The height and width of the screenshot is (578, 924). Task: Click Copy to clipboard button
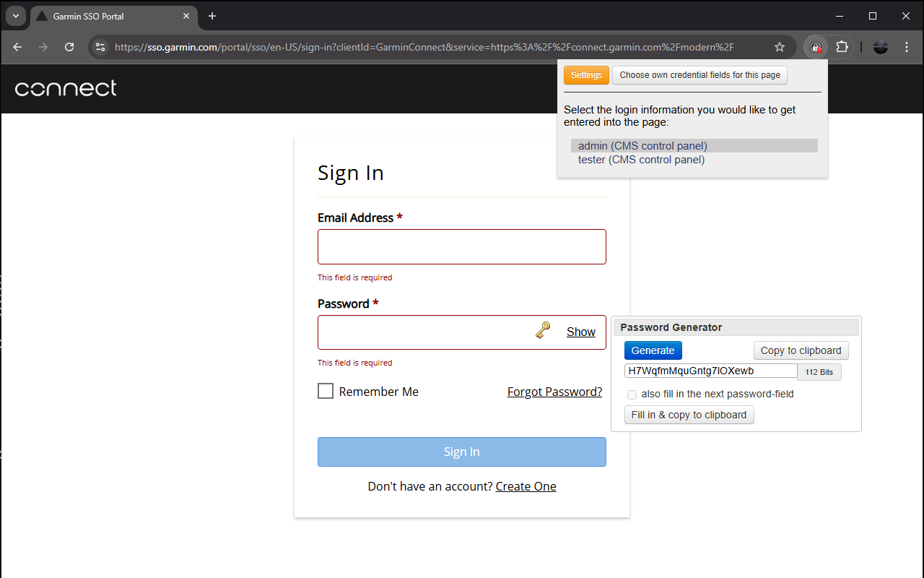pos(801,350)
